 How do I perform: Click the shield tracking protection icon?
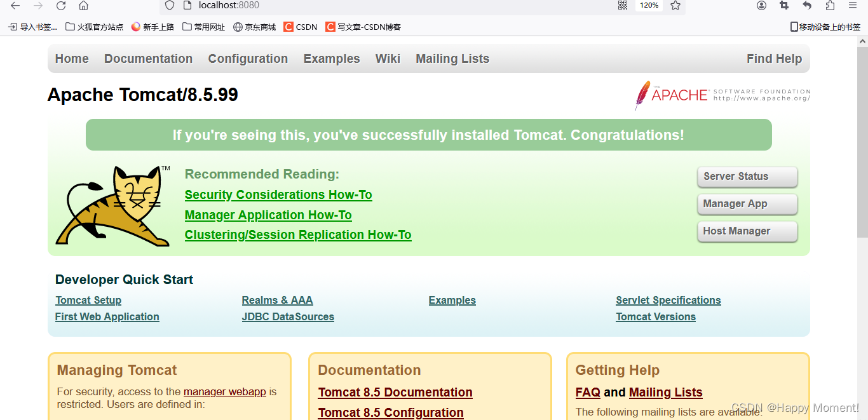pos(169,5)
